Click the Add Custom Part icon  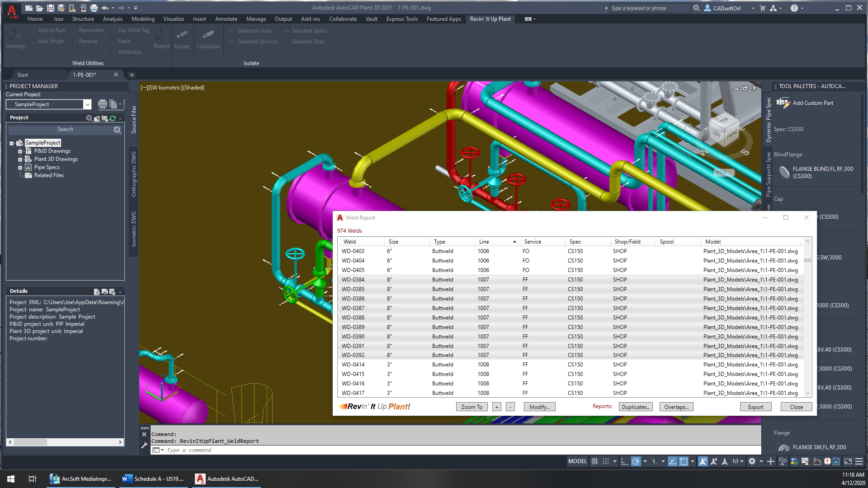(783, 103)
